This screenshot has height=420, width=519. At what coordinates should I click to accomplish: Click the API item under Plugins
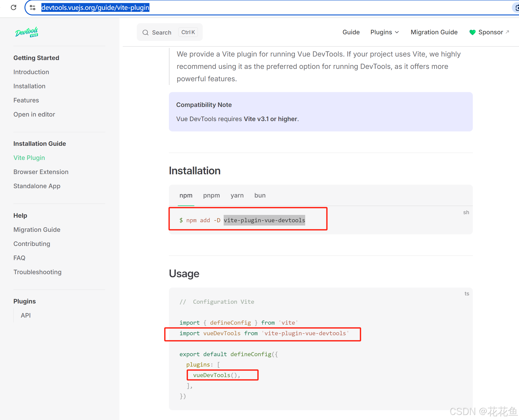[26, 316]
